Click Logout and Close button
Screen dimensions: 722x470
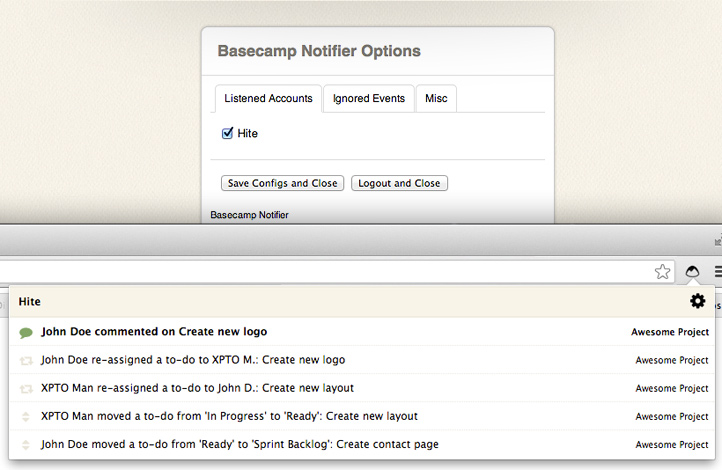[399, 183]
